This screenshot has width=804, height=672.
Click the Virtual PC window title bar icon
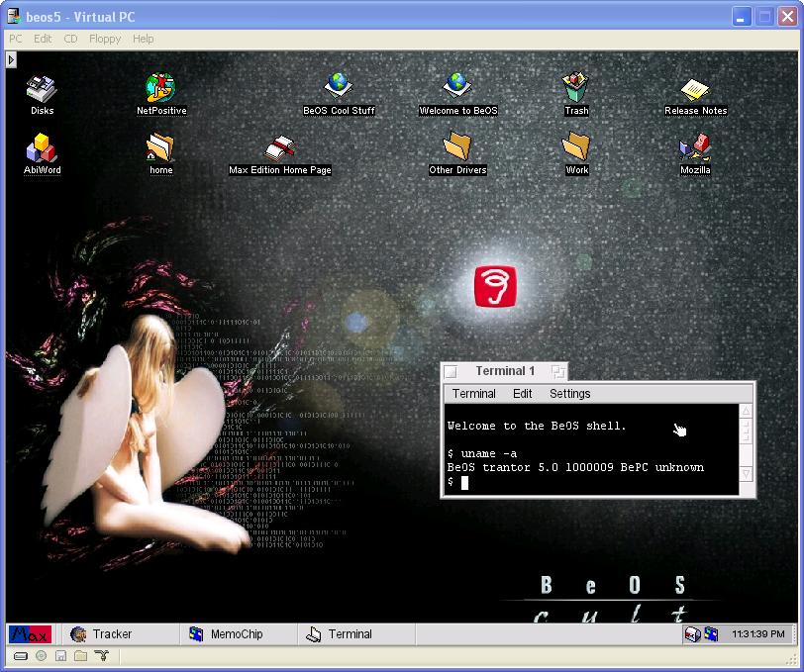[x=13, y=17]
